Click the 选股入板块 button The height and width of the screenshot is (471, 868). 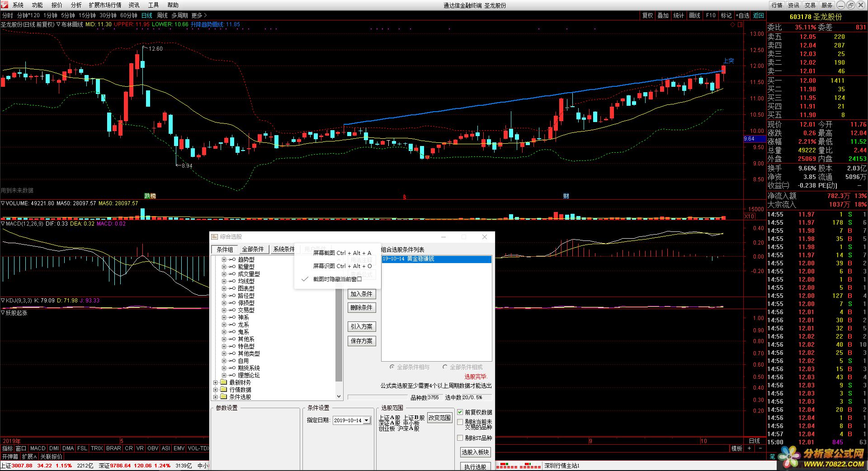475,452
